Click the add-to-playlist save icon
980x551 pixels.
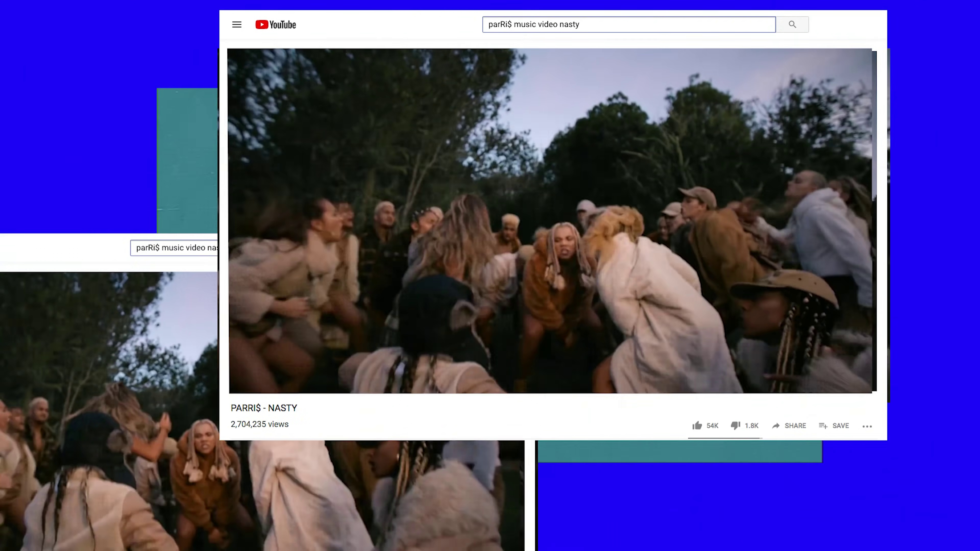823,425
